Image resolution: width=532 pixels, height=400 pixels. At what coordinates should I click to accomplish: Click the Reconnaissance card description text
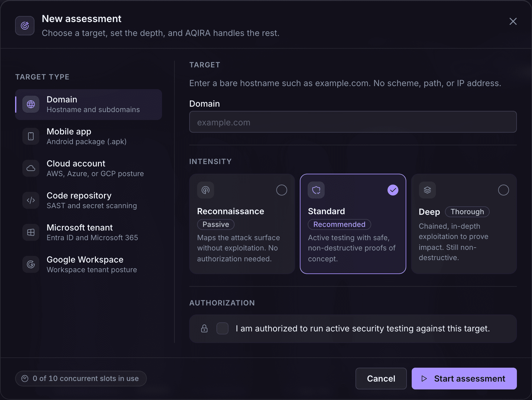tap(238, 248)
